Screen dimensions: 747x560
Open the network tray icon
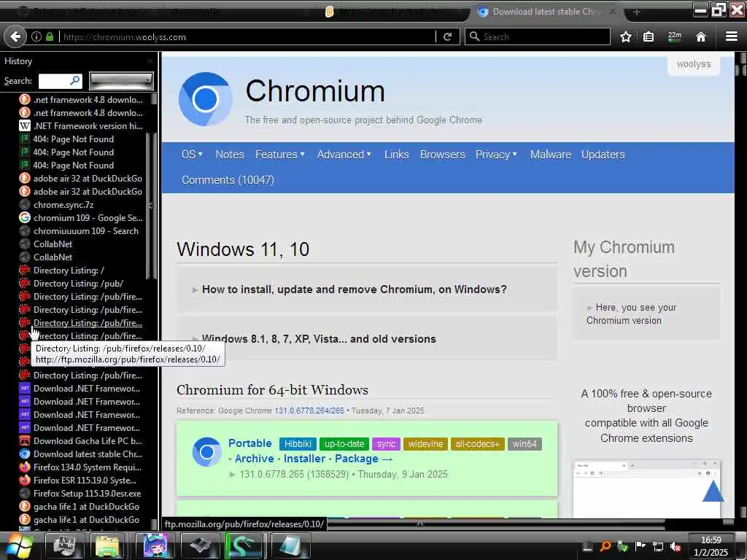[x=658, y=547]
